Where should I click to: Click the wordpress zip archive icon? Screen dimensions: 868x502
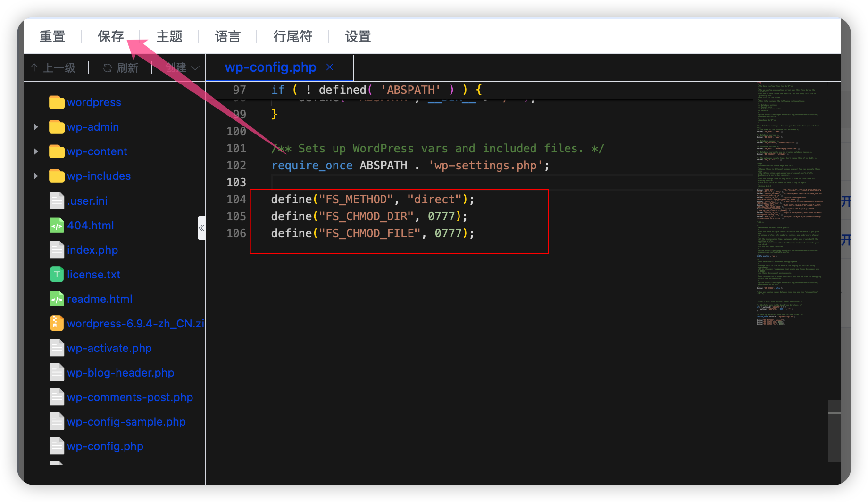point(57,324)
